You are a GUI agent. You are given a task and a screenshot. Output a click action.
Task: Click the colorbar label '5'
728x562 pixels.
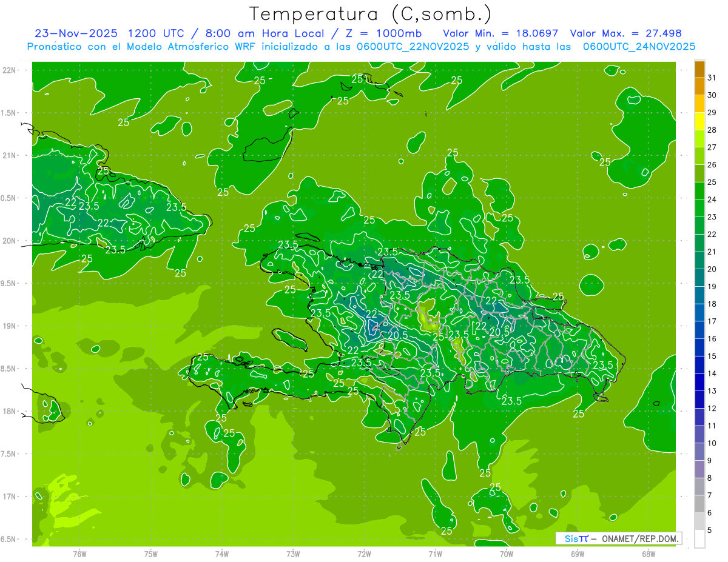[710, 530]
